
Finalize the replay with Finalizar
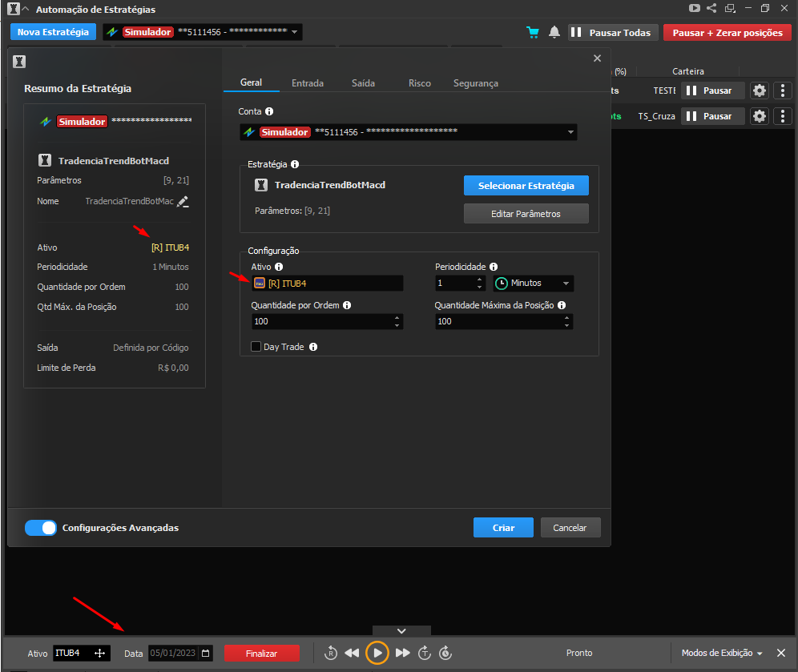point(261,654)
